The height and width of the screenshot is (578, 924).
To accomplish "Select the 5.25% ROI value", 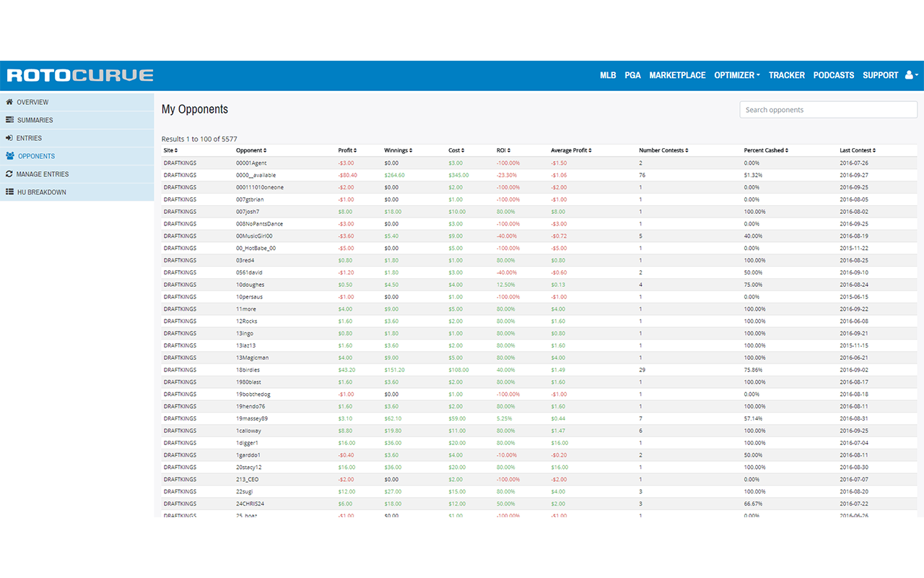I will tap(504, 419).
